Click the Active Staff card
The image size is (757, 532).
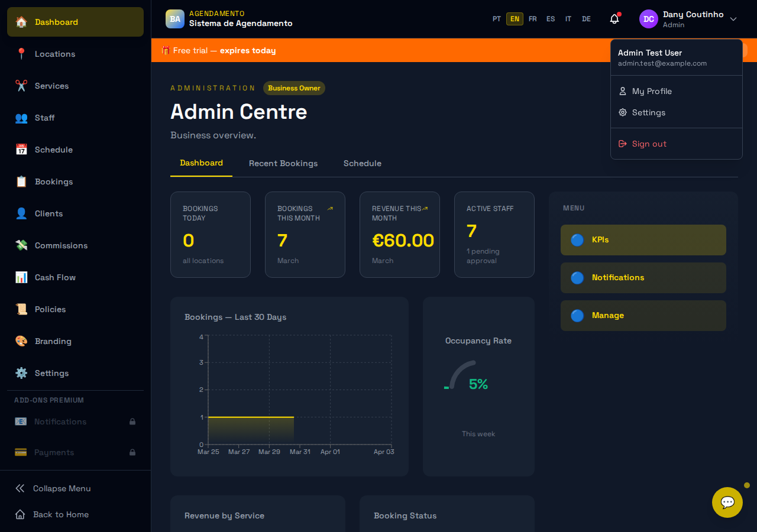click(494, 235)
